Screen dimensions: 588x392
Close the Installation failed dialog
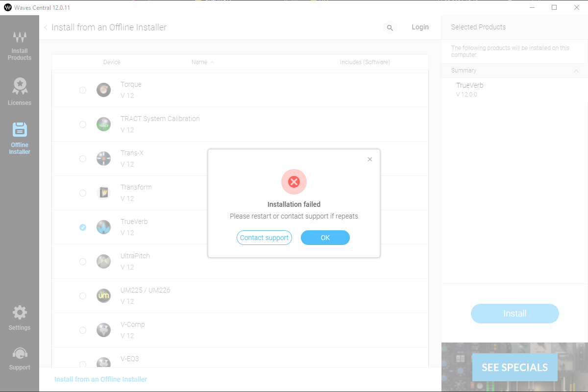[x=370, y=159]
